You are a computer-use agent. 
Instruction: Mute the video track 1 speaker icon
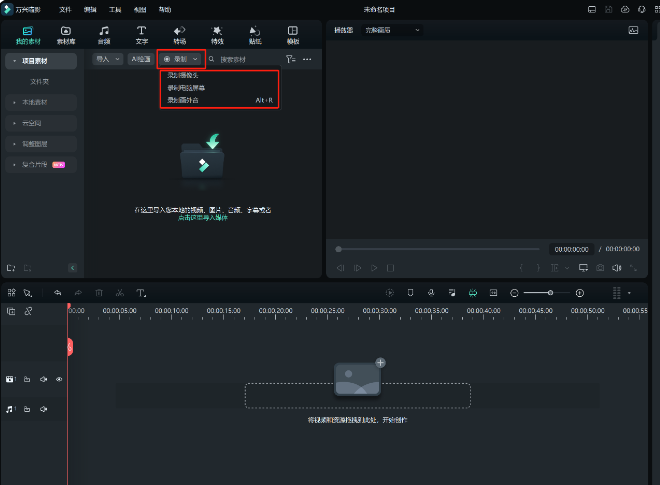pos(43,380)
